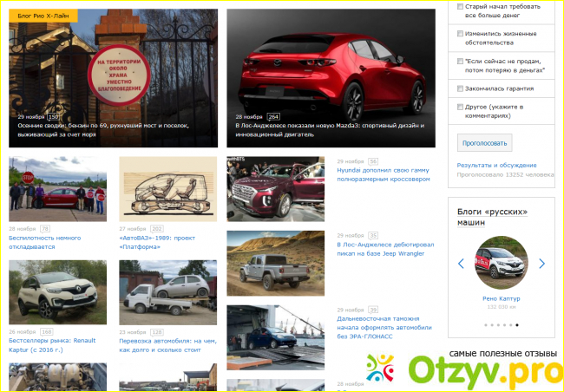564x392 pixels.
Task: Open "Бестселлеры рынка: Renault Kaptur" link
Action: (x=53, y=345)
